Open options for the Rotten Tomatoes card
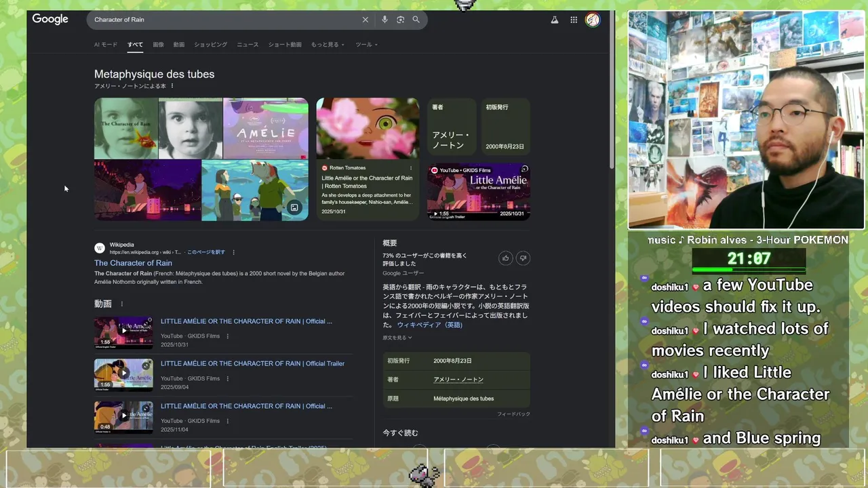868x488 pixels. tap(410, 168)
